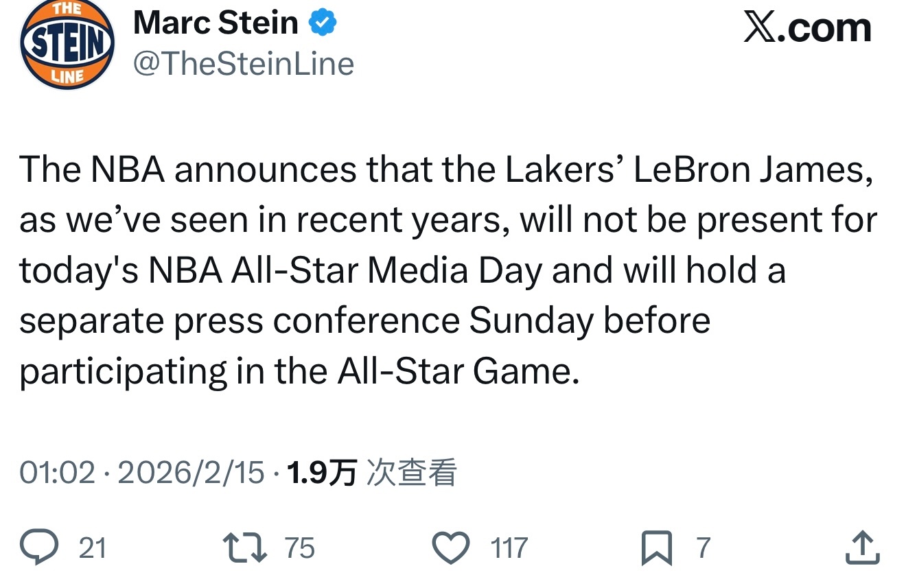906x588 pixels.
Task: Click the 2026/2/15 post date
Action: click(x=191, y=473)
